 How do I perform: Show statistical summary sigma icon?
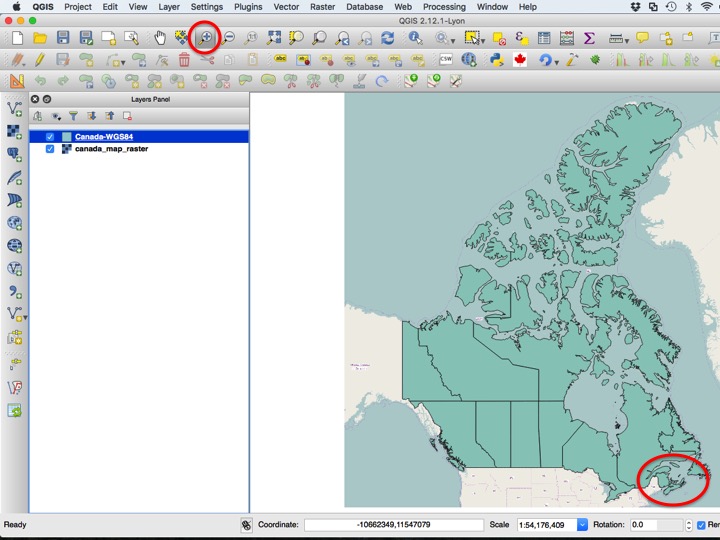tap(589, 38)
